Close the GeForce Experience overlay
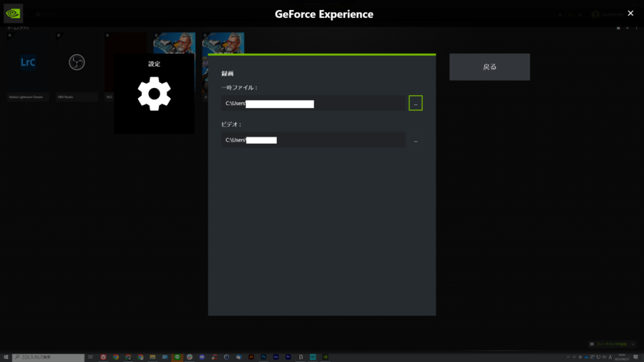Viewport: 644px width, 362px height. [x=630, y=13]
